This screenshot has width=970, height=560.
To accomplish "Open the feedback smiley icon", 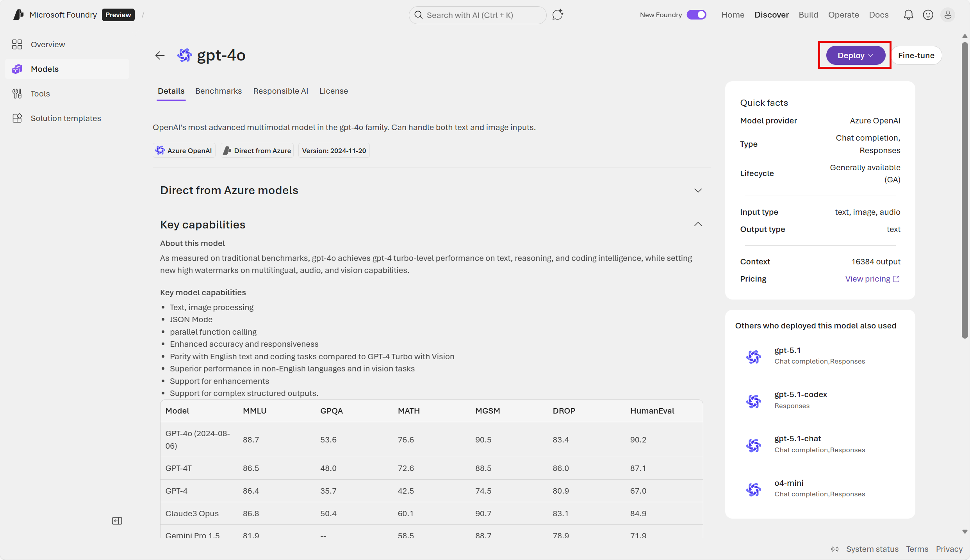I will point(928,14).
